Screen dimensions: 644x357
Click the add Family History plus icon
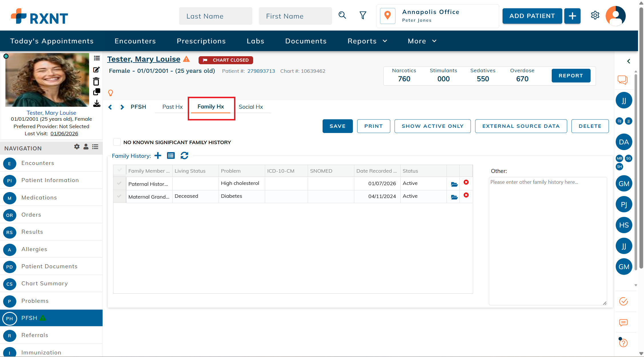(158, 156)
